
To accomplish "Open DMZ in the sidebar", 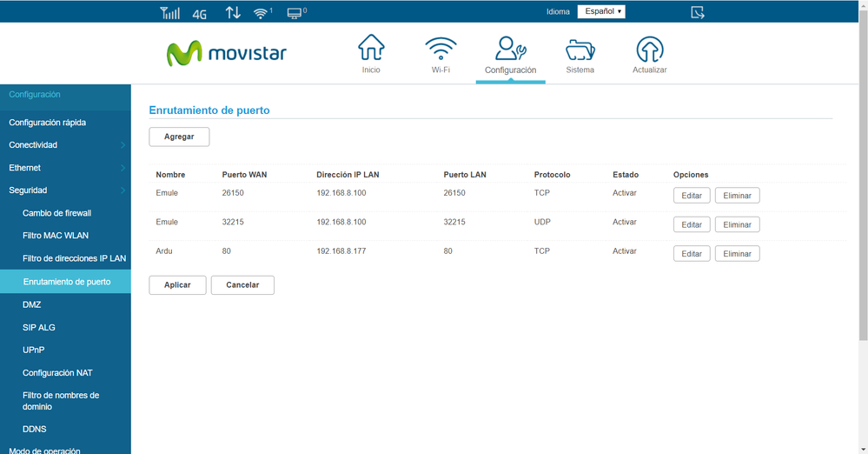I will point(32,305).
